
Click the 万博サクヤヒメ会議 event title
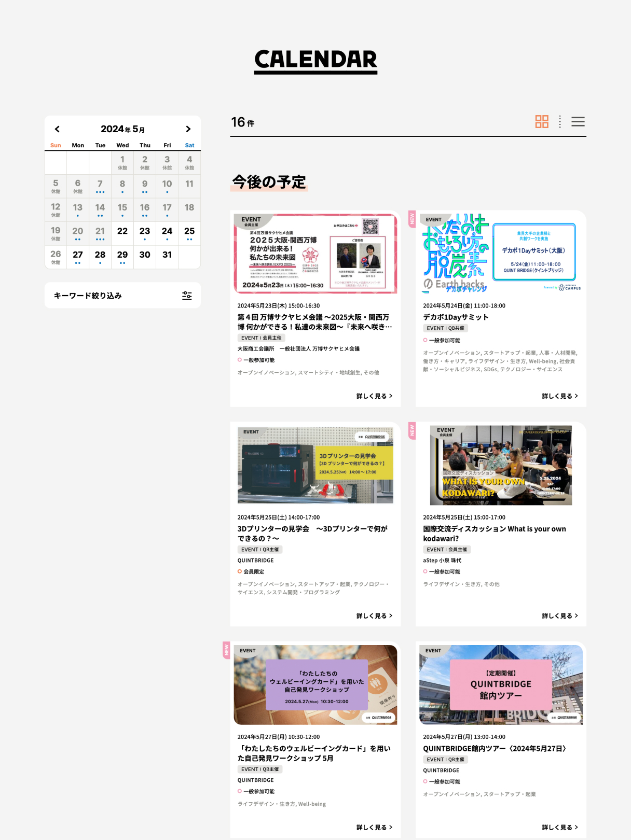[314, 322]
